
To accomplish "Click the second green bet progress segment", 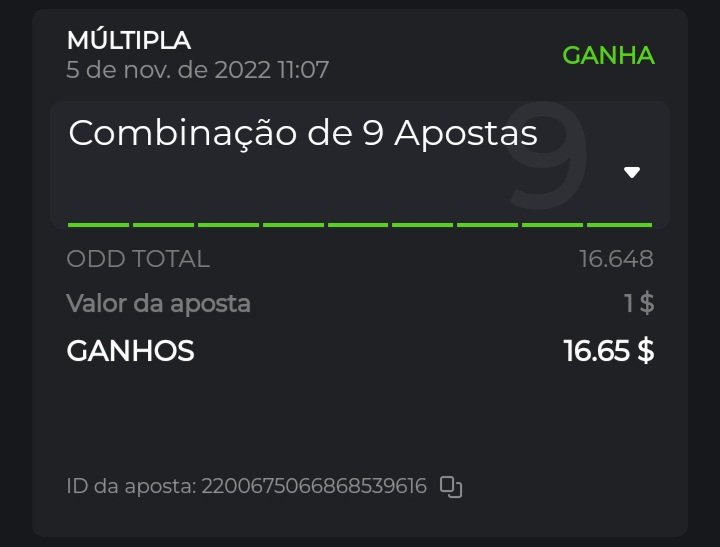I will 163,225.
